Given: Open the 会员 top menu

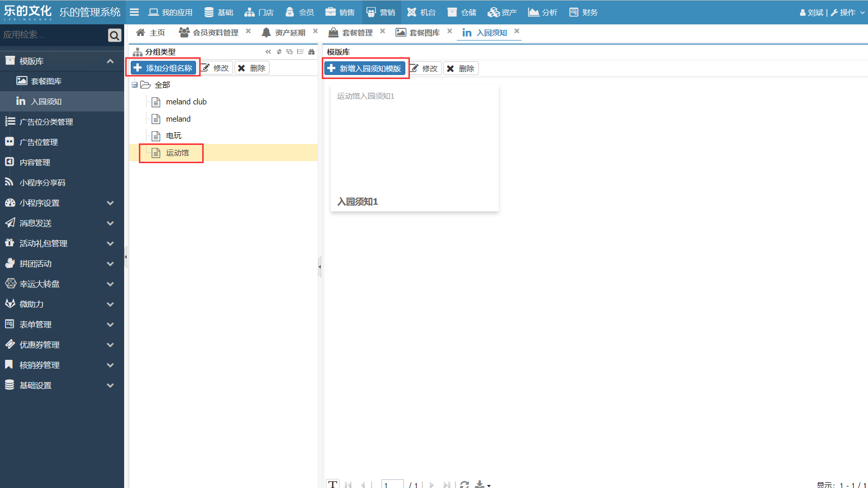Looking at the screenshot, I should pyautogui.click(x=299, y=12).
